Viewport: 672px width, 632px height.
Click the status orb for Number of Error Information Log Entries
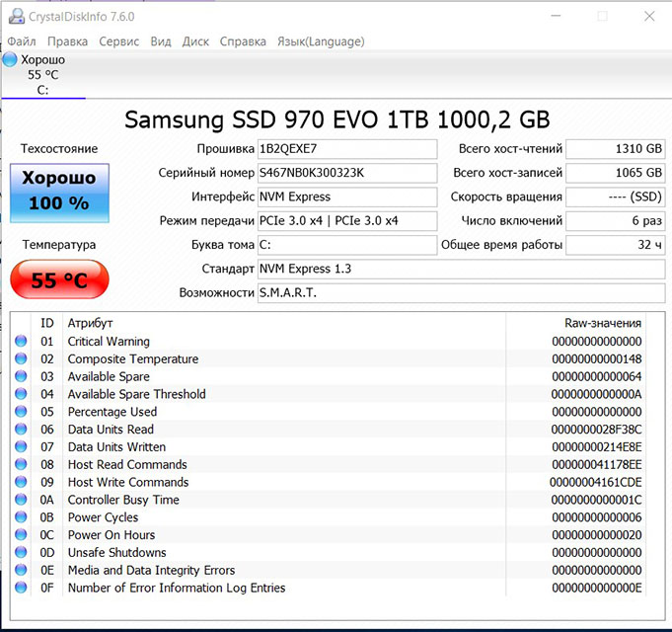pos(21,587)
